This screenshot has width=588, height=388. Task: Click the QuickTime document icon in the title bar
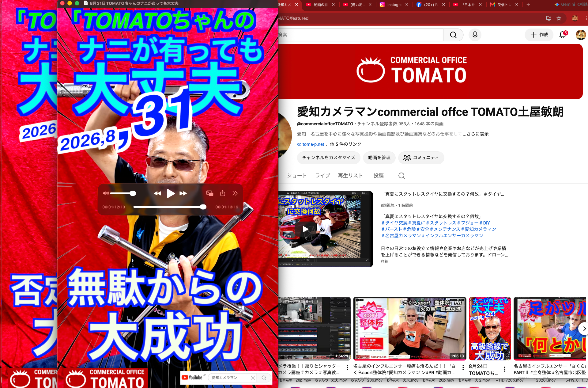[x=86, y=3]
